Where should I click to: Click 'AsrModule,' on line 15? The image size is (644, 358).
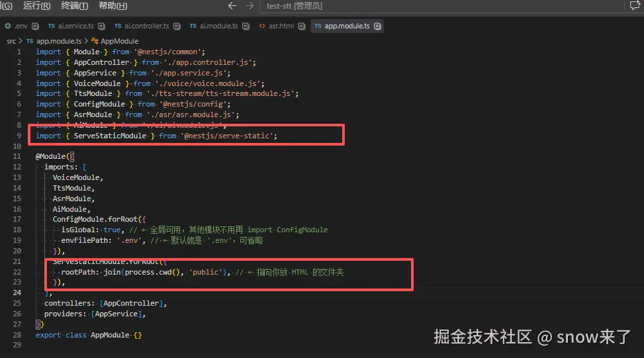pyautogui.click(x=73, y=199)
